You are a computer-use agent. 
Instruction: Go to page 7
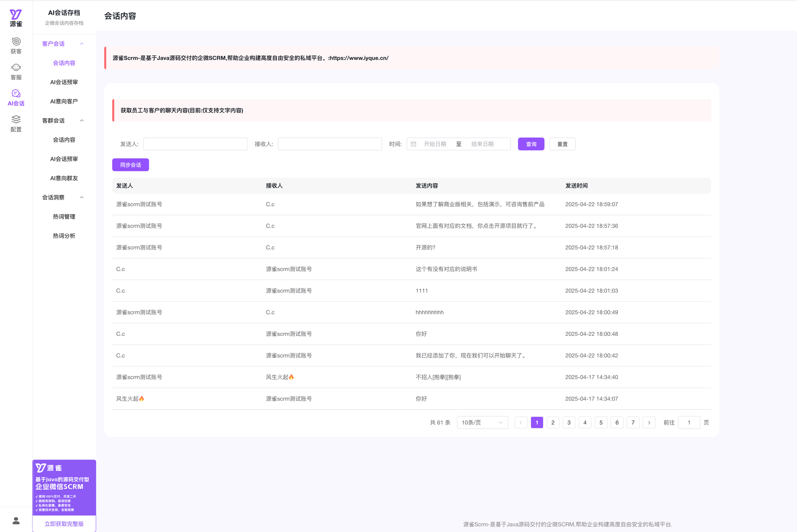[633, 423]
